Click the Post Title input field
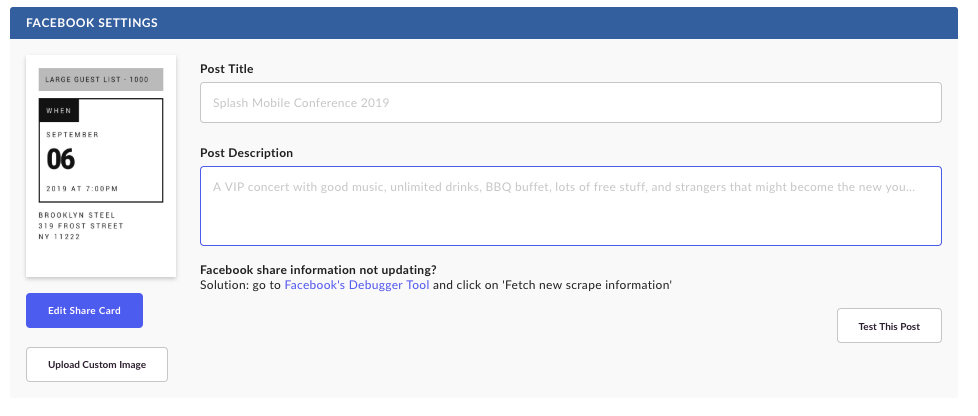The image size is (978, 416). 570,102
